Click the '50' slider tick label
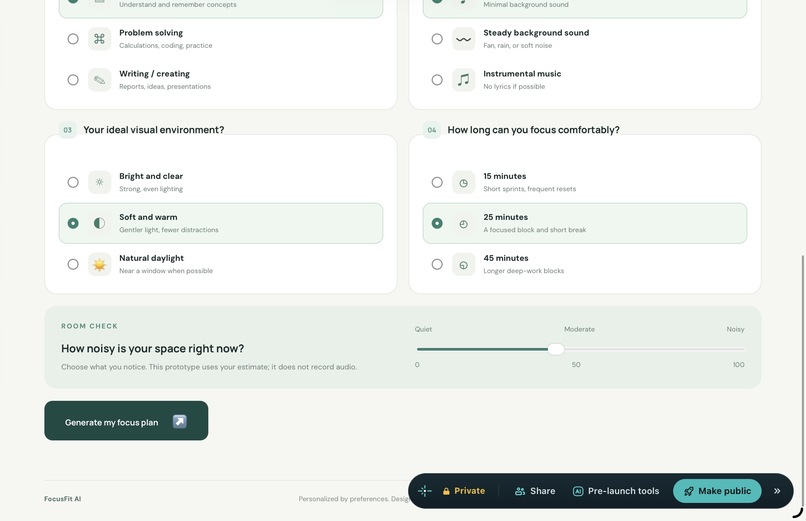The image size is (806, 521). click(576, 365)
